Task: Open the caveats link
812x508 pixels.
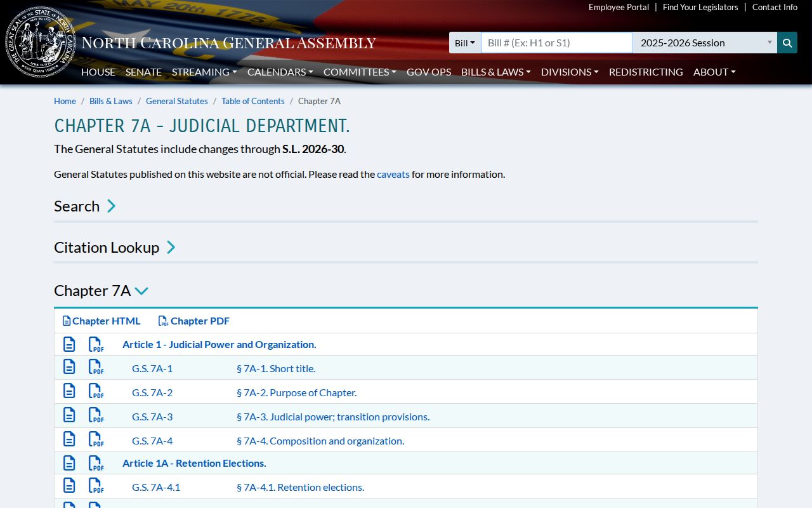Action: click(x=393, y=174)
